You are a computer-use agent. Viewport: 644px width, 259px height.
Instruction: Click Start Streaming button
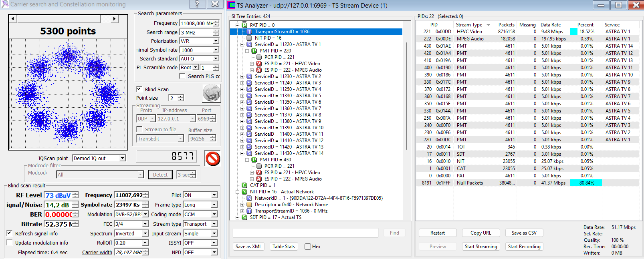(480, 247)
